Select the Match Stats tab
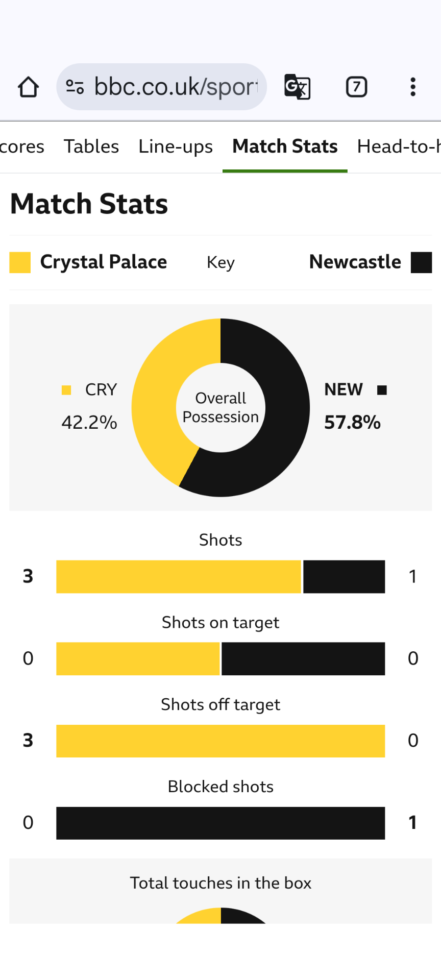The image size is (441, 980). (285, 147)
